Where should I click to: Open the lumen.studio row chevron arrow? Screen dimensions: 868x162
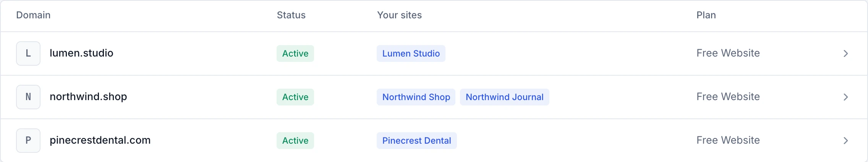click(x=845, y=53)
